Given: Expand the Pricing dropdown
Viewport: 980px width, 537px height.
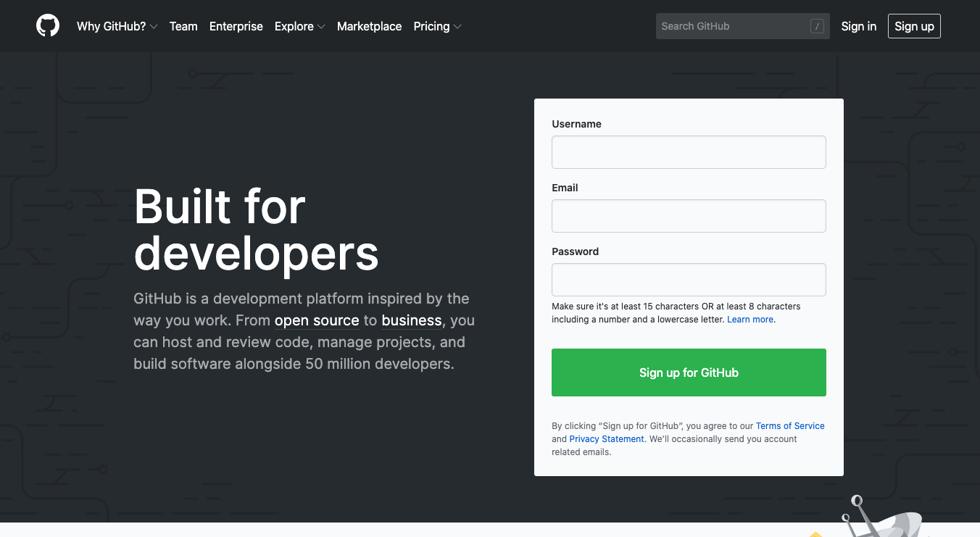Looking at the screenshot, I should click(437, 26).
